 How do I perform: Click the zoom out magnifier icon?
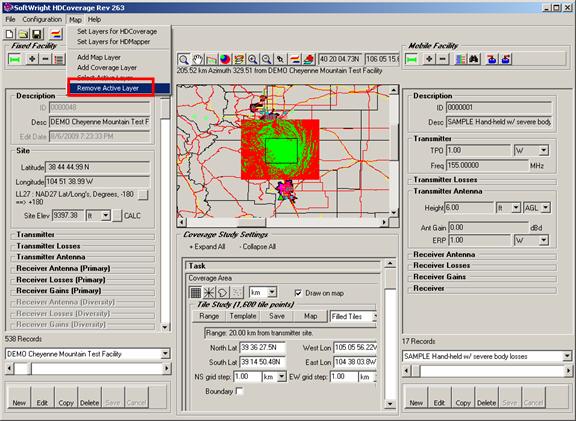point(267,59)
